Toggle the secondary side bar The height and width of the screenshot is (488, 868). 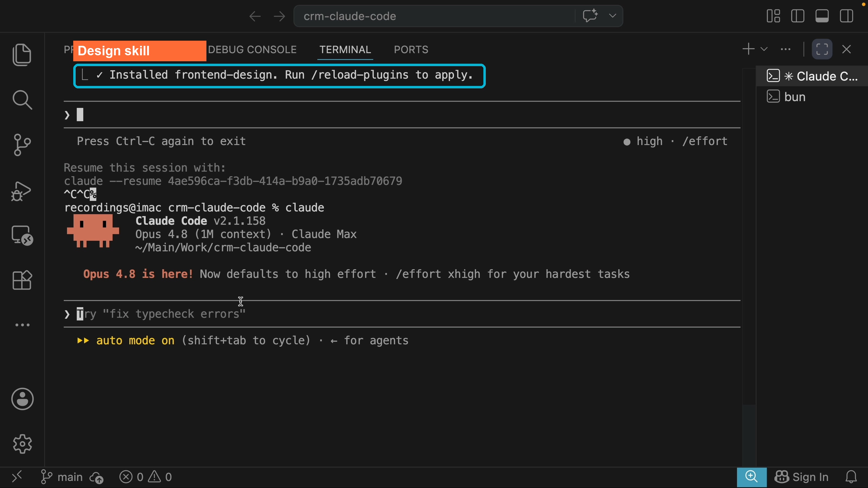pyautogui.click(x=846, y=16)
